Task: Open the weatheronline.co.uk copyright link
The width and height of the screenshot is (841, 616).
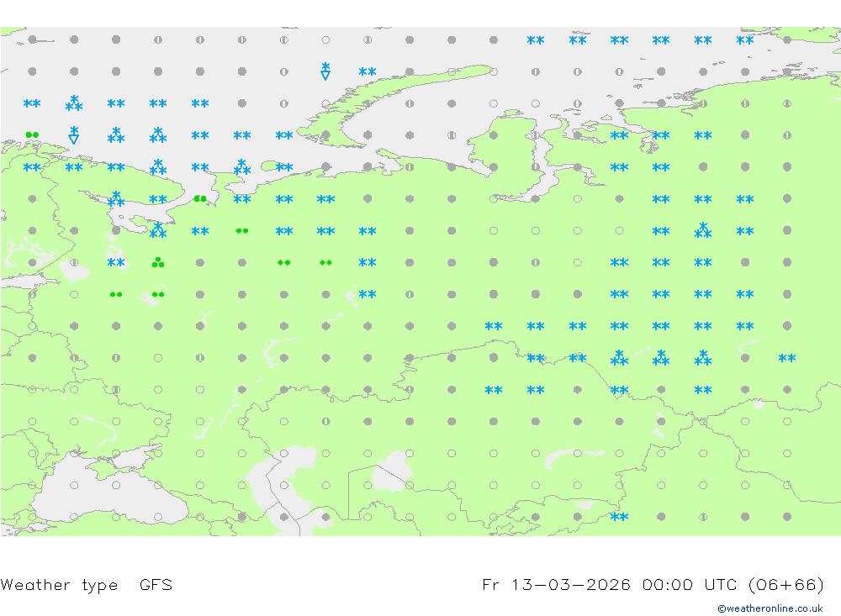Action: coord(770,608)
